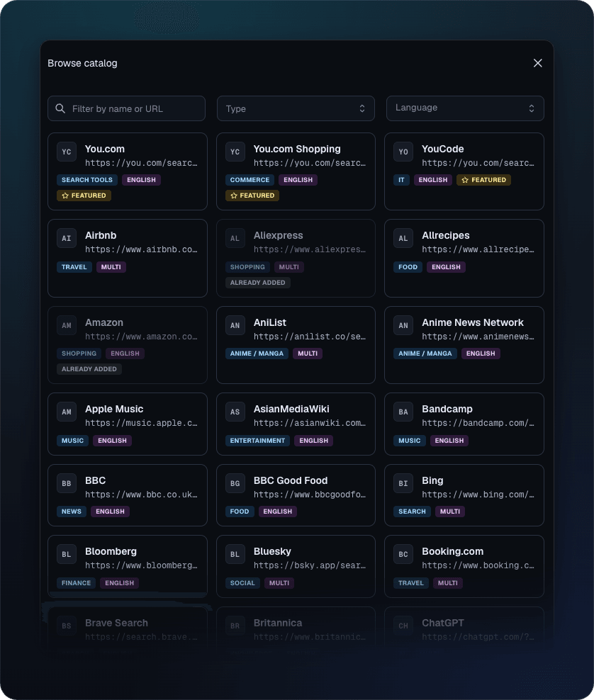Screen dimensions: 594x700
Task: Click the IT tag on YouCode
Action: pos(401,180)
